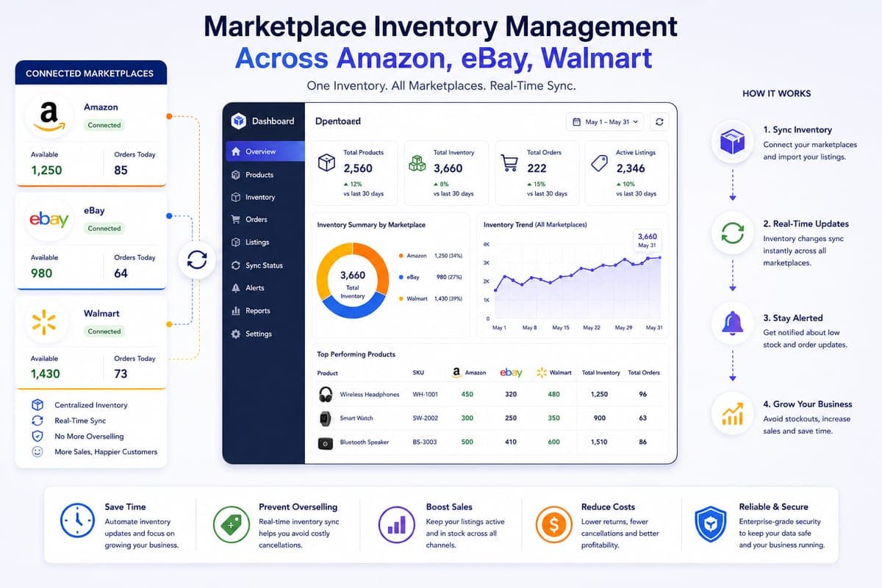Click the dashboard refresh button

coord(659,122)
